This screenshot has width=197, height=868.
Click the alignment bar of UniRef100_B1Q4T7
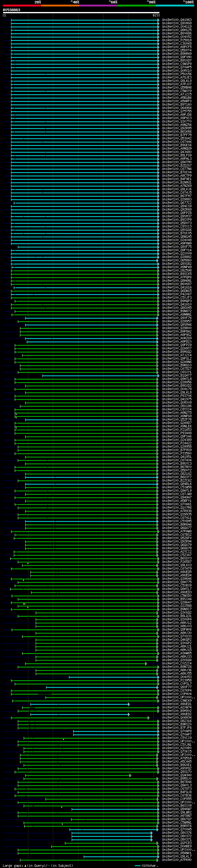click(101, 375)
